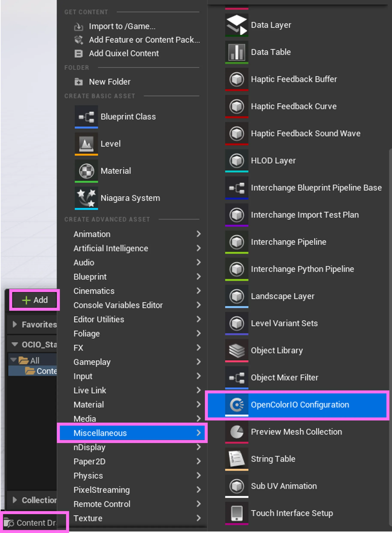Open the Data Table asset icon
The height and width of the screenshot is (533, 392).
click(x=237, y=52)
